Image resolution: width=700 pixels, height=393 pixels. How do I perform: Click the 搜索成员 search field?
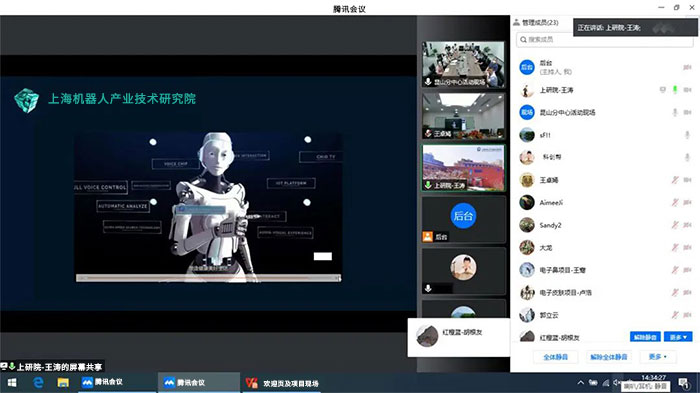tap(604, 40)
